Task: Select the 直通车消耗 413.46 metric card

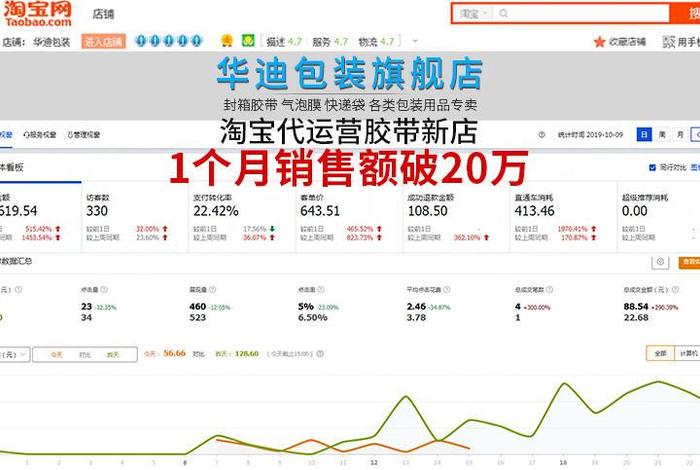Action: pyautogui.click(x=564, y=217)
